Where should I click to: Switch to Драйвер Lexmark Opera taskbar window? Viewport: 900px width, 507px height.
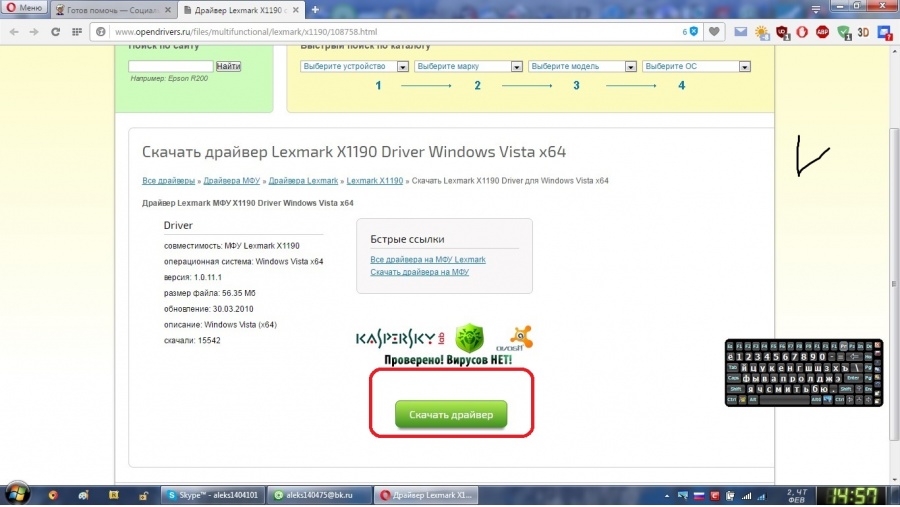coord(426,495)
